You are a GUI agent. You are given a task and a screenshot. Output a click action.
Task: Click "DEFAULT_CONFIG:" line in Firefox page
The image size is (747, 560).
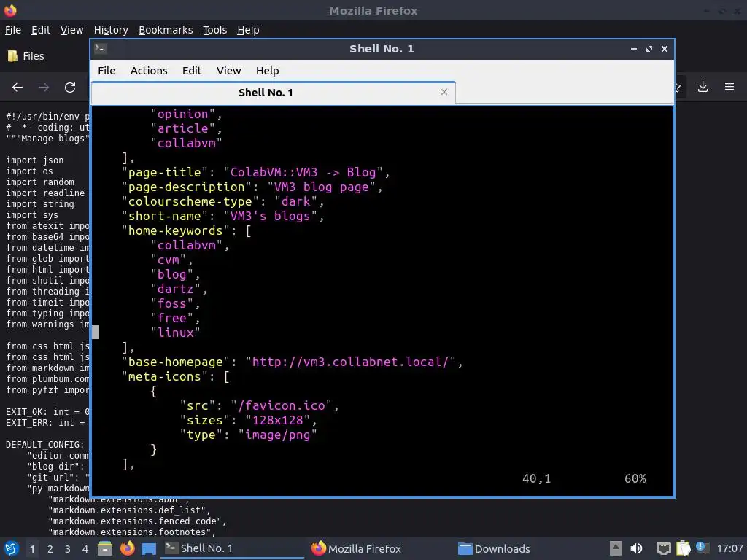44,444
